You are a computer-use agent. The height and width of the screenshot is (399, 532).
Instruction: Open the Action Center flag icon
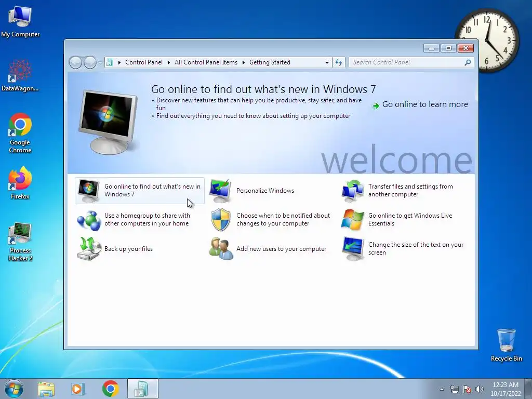coord(467,389)
